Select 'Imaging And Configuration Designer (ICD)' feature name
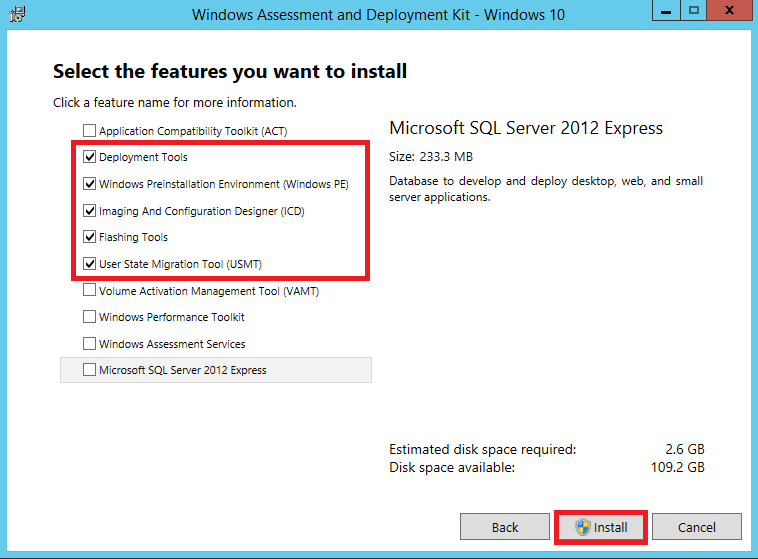 click(x=202, y=211)
